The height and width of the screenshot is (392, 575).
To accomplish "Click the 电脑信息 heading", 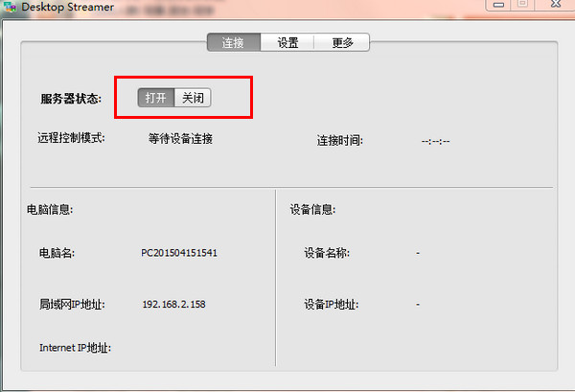I will pos(50,209).
